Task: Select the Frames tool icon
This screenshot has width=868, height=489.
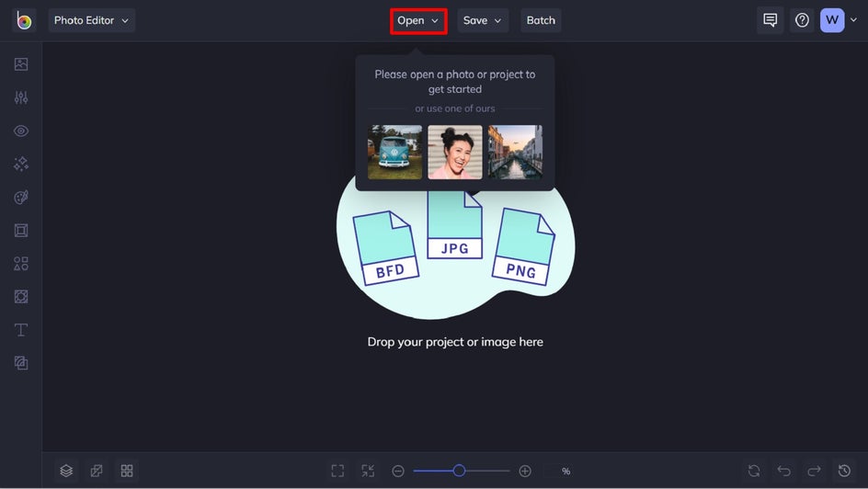Action: (x=21, y=230)
